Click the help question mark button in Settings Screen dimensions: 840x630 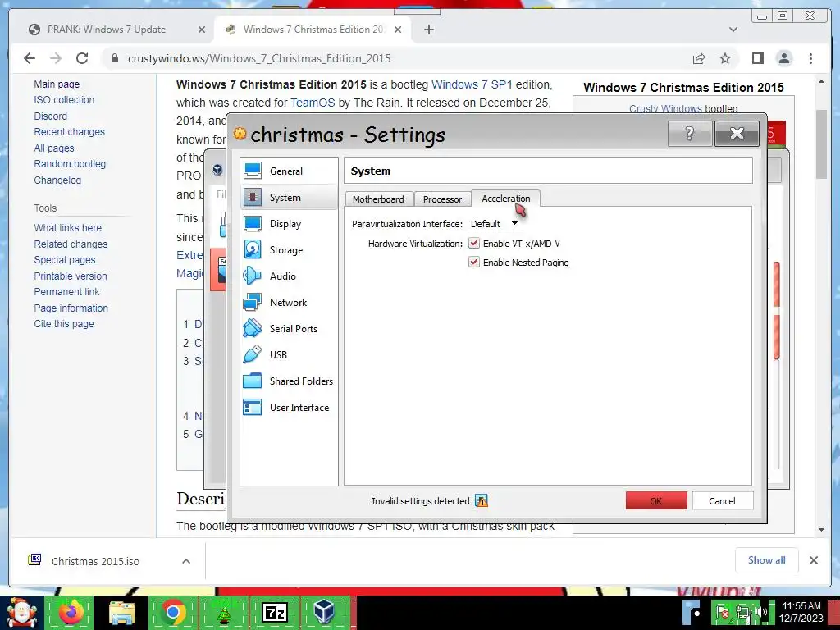(689, 134)
